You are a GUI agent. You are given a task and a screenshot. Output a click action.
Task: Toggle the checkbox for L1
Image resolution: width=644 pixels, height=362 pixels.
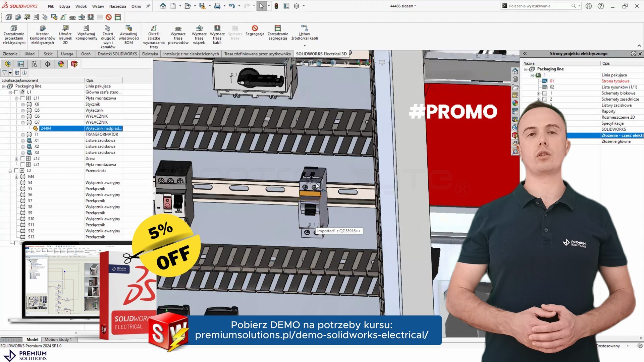tap(16, 92)
